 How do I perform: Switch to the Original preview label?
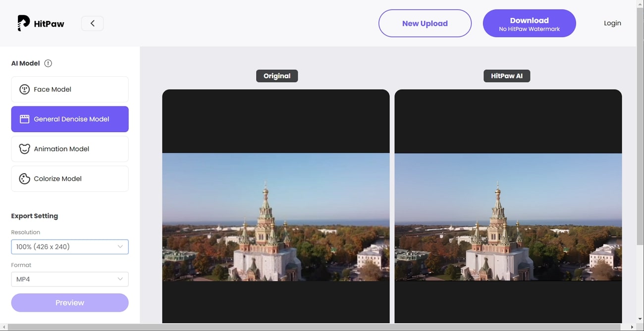pos(276,76)
